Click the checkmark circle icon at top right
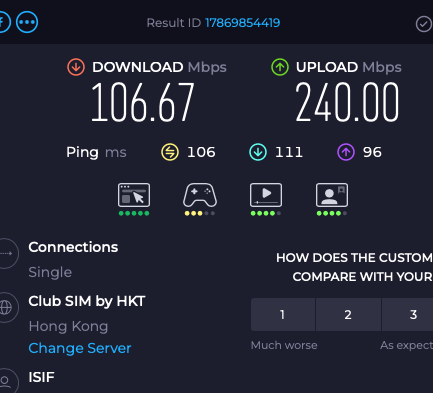Image resolution: width=433 pixels, height=393 pixels. click(424, 24)
